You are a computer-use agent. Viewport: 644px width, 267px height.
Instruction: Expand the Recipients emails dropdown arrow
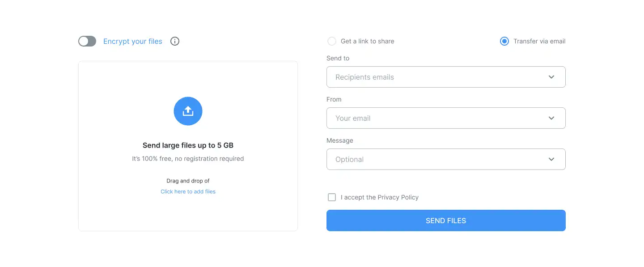[x=551, y=77]
